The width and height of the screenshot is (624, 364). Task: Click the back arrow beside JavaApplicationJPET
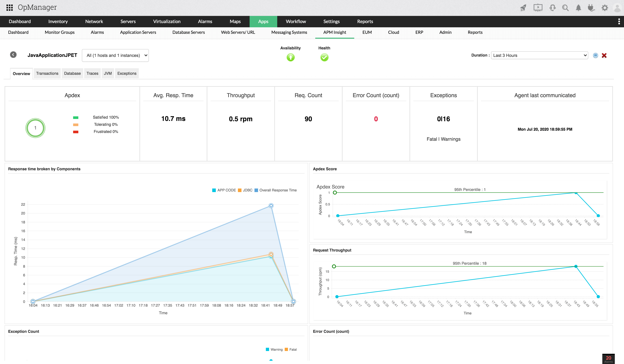(x=13, y=55)
